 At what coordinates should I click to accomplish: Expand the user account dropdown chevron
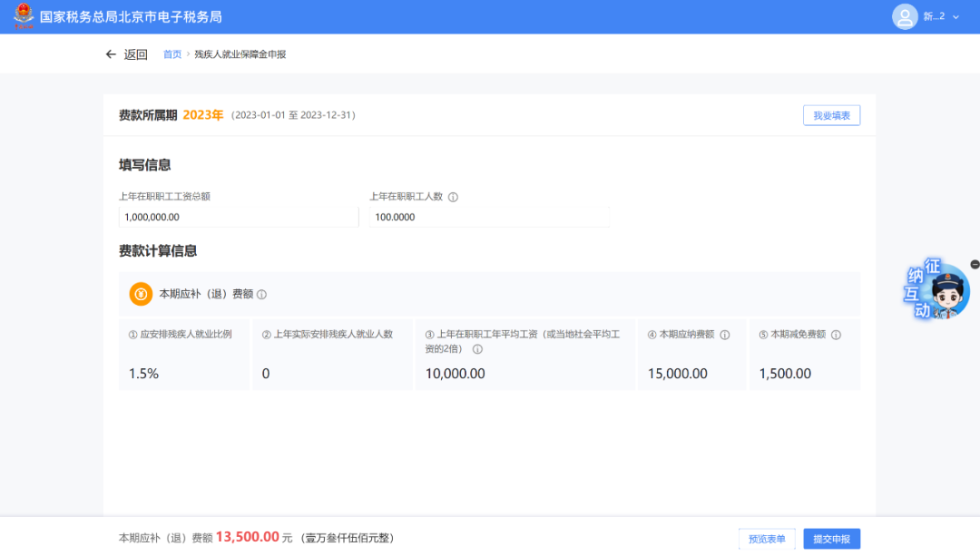tap(955, 17)
